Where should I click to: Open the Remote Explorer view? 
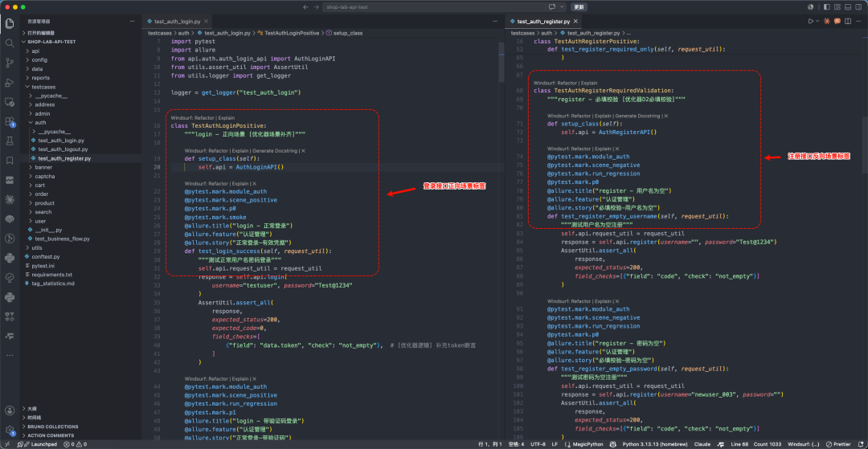tap(10, 102)
